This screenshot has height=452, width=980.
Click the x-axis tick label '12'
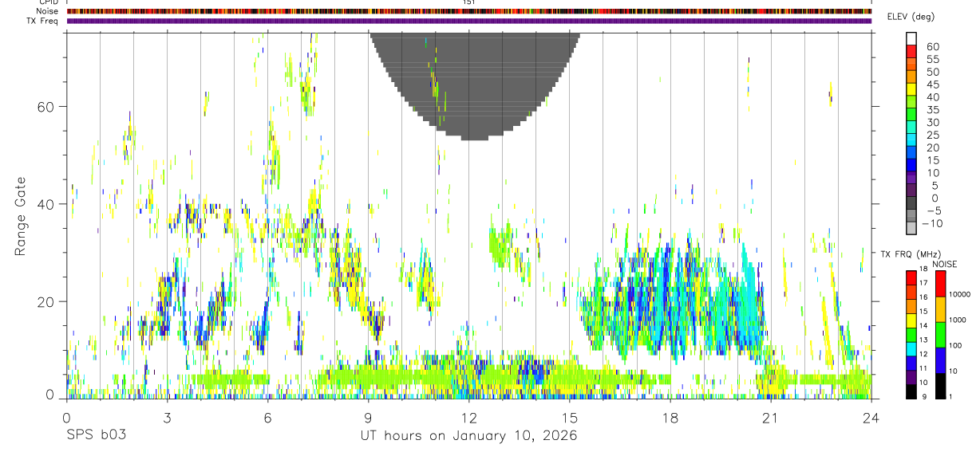(468, 417)
